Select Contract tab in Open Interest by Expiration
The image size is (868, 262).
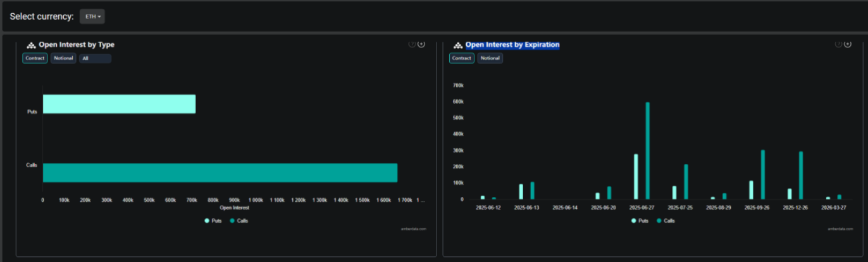462,58
